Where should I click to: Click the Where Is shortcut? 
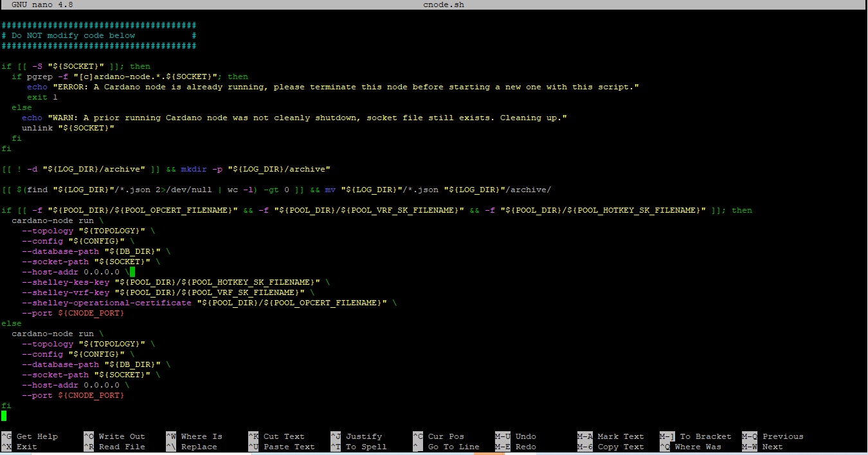click(194, 436)
